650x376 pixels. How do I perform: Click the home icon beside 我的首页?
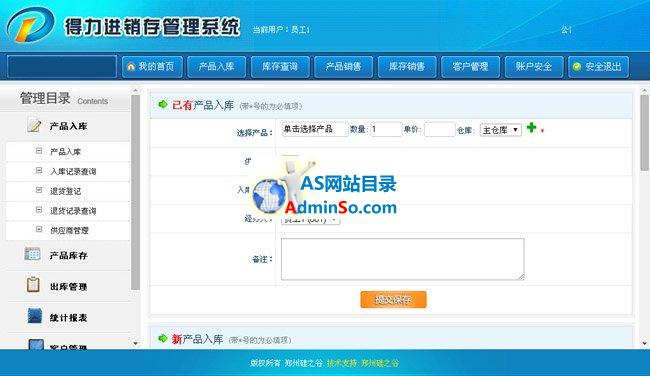(x=131, y=67)
